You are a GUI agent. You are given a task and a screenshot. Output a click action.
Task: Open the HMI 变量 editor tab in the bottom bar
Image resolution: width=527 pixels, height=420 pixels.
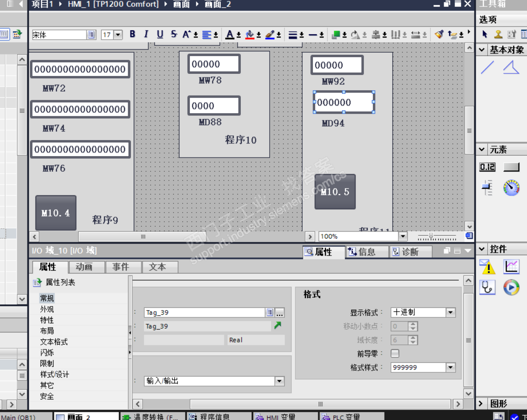click(x=285, y=417)
